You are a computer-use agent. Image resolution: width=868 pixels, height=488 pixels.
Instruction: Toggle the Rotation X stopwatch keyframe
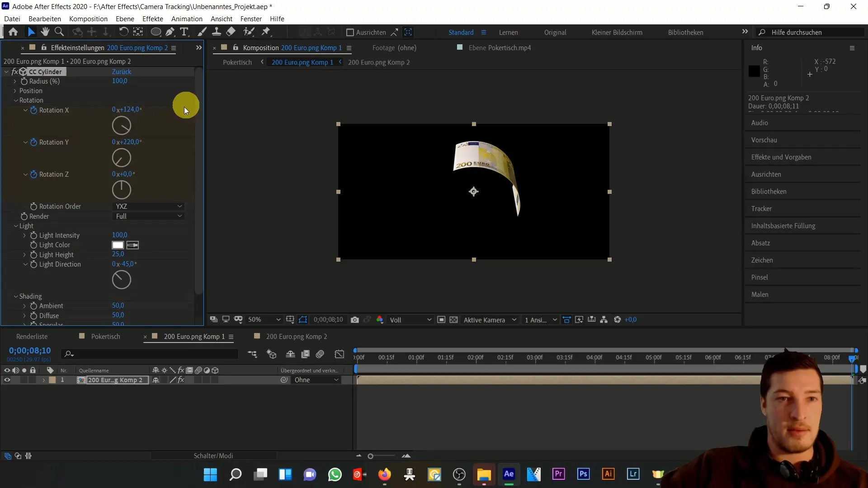pyautogui.click(x=33, y=110)
